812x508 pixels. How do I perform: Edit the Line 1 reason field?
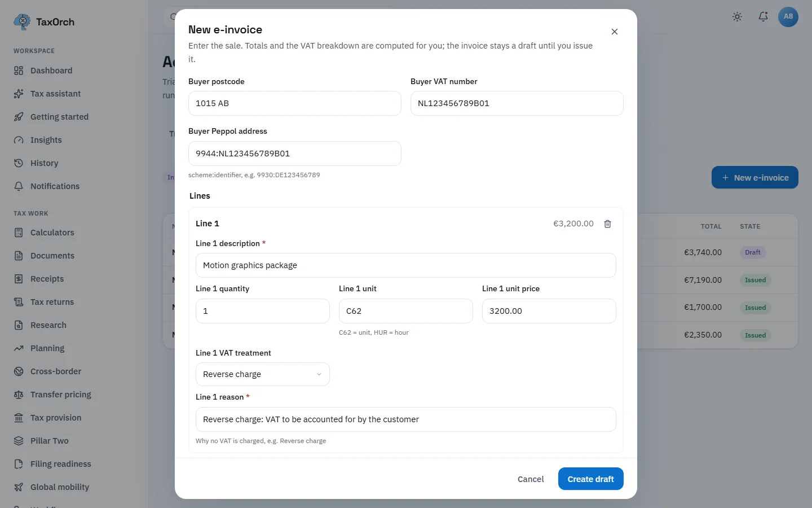coord(406,419)
